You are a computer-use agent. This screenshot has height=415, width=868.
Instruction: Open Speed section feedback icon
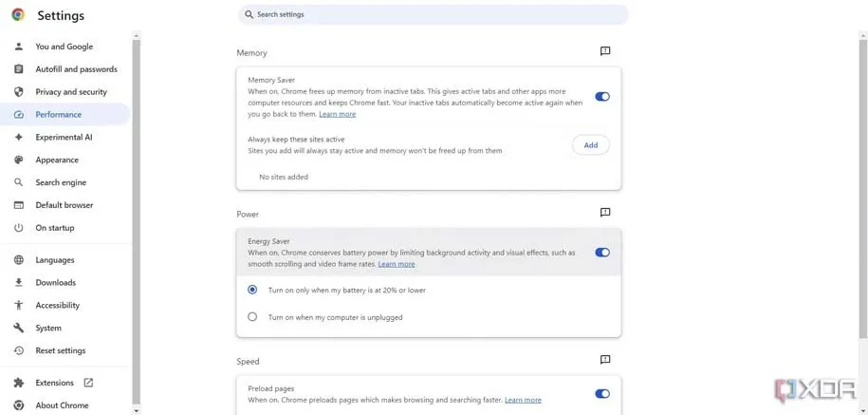click(x=605, y=360)
